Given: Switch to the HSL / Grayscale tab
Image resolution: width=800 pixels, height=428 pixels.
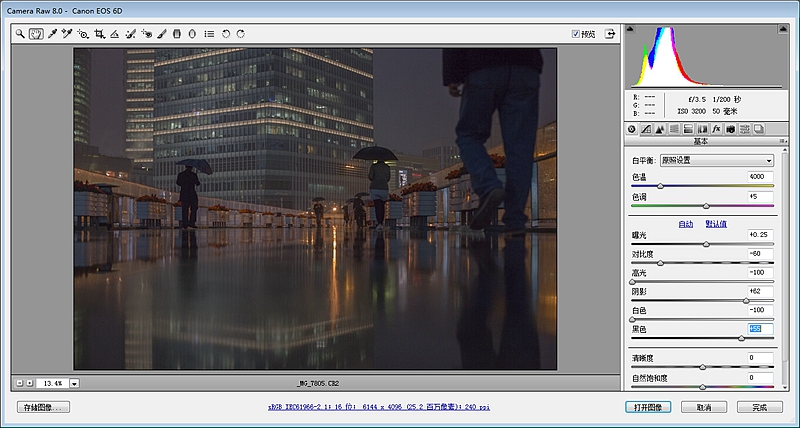Looking at the screenshot, I should tap(674, 129).
